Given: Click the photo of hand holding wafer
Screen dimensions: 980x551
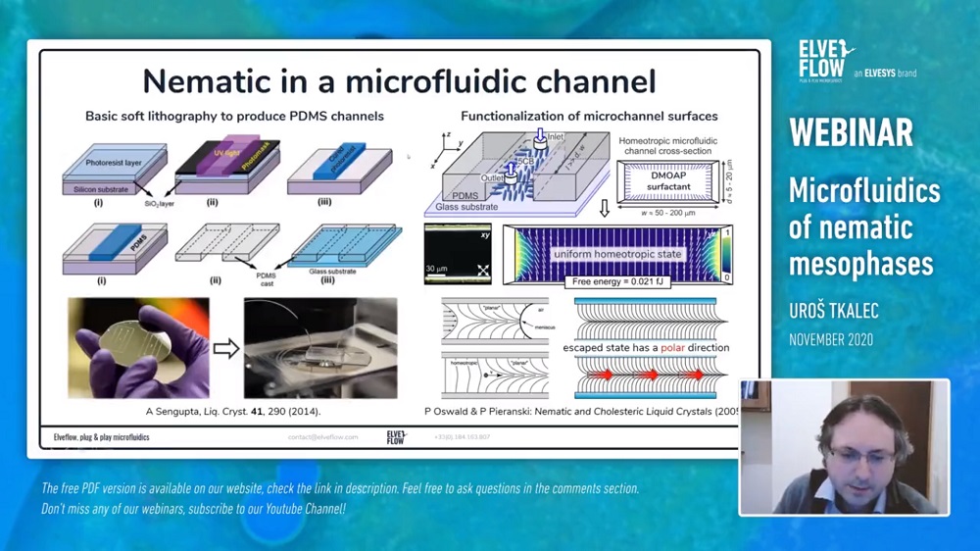Looking at the screenshot, I should pos(137,347).
